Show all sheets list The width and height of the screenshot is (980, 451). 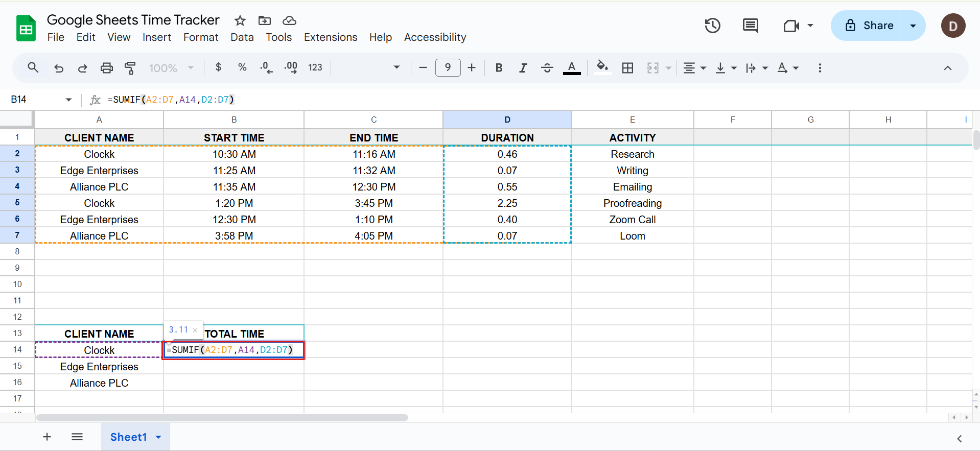pos(77,437)
